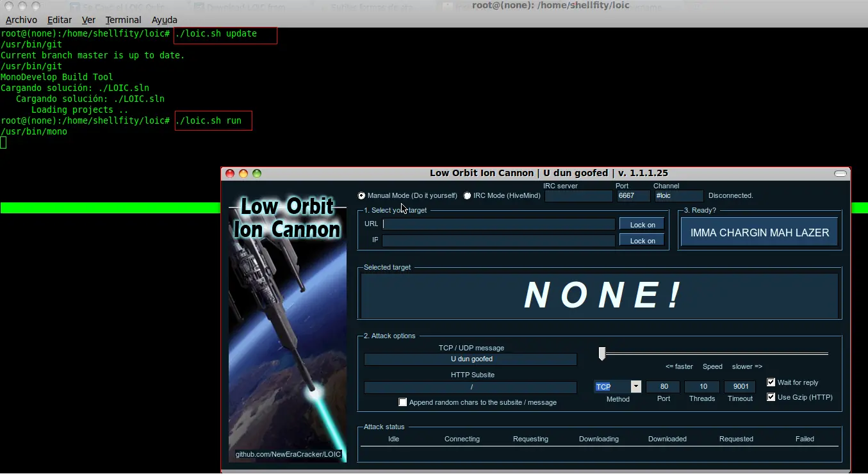Screen dimensions: 868x474
Task: Click the terminal window close button
Action: tap(9, 6)
